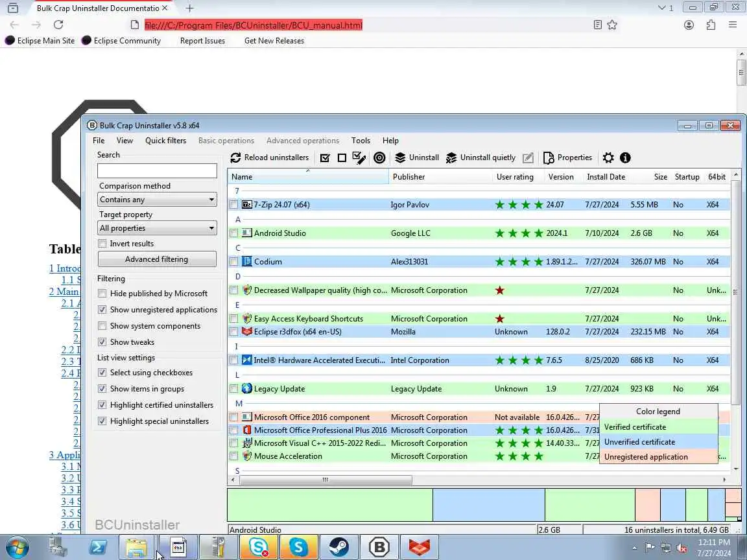Click the target crosshair toolbar icon
Viewport: 747px width, 560px height.
379,157
